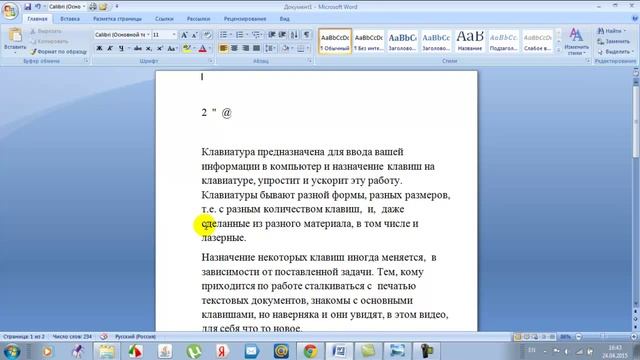640x360 pixels.
Task: Toggle Underline (Ч) formatting
Action: tap(121, 49)
